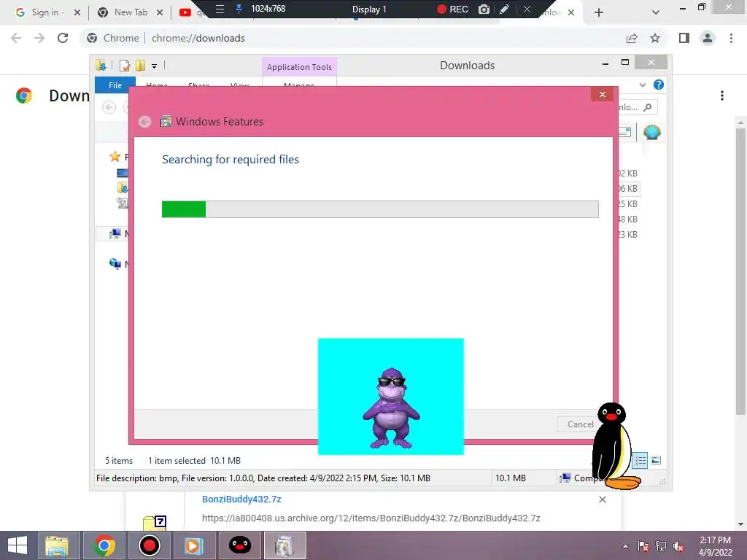This screenshot has height=560, width=747.
Task: Open the Manage tab in Explorer ribbon
Action: 299,85
